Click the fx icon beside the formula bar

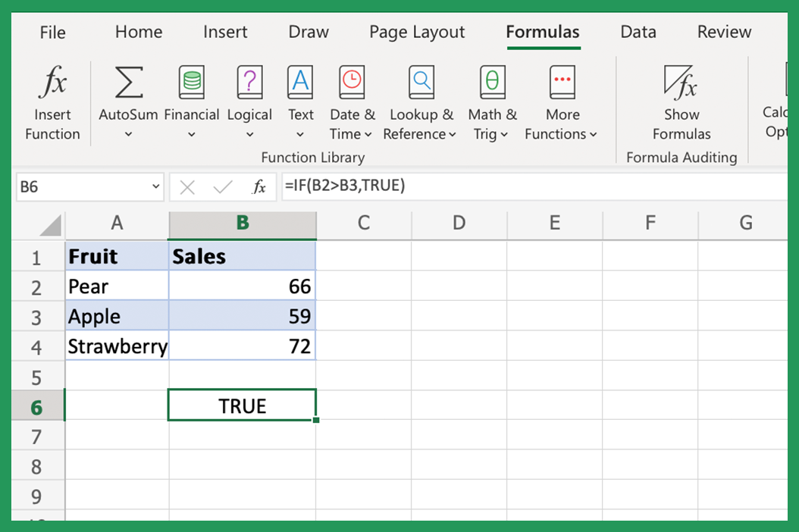coord(260,186)
